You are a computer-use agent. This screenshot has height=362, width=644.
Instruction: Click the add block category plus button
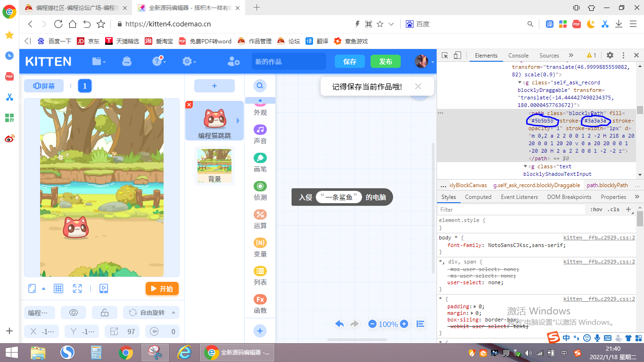pyautogui.click(x=260, y=331)
